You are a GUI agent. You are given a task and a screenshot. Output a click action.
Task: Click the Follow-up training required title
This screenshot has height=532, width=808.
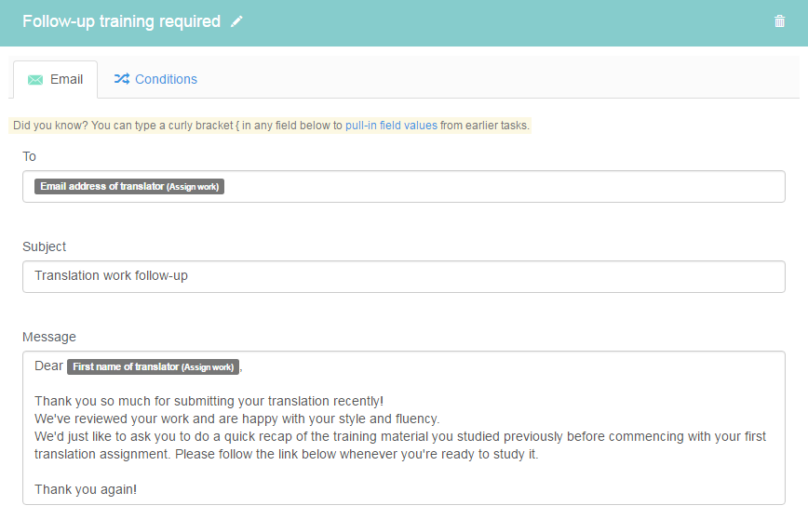[122, 21]
